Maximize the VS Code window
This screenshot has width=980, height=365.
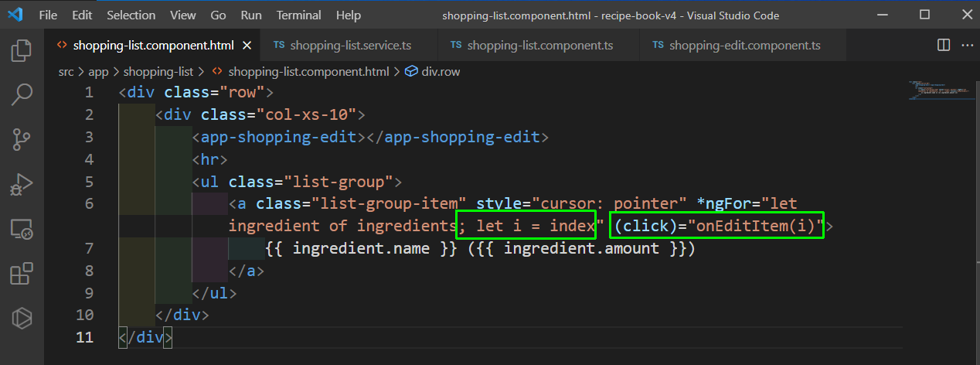coord(924,15)
